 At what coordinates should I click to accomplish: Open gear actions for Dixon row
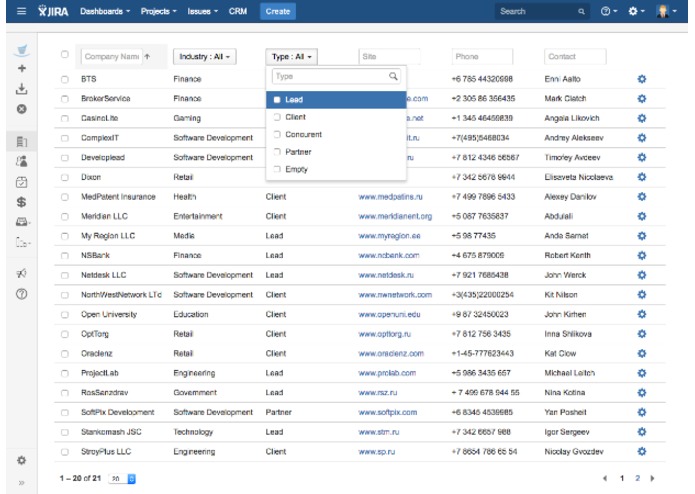click(641, 177)
